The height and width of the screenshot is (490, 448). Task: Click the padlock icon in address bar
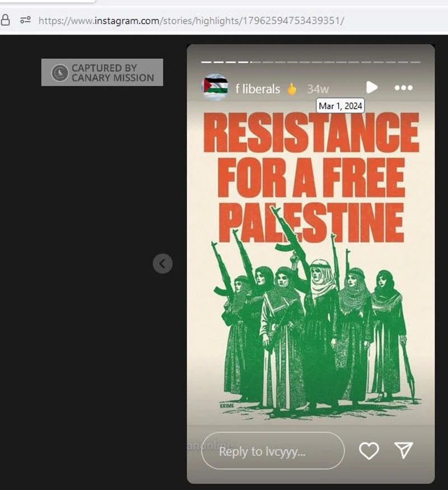pos(5,20)
